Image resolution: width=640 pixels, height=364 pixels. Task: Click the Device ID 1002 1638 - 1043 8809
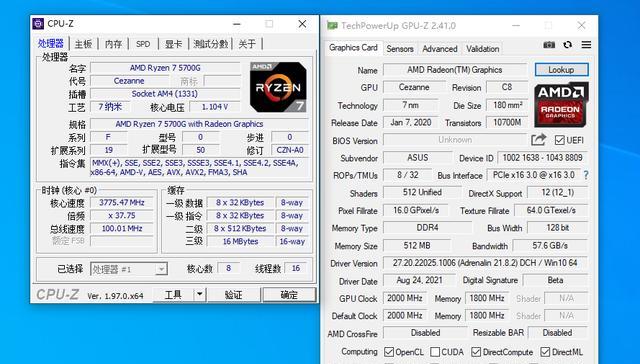point(542,158)
